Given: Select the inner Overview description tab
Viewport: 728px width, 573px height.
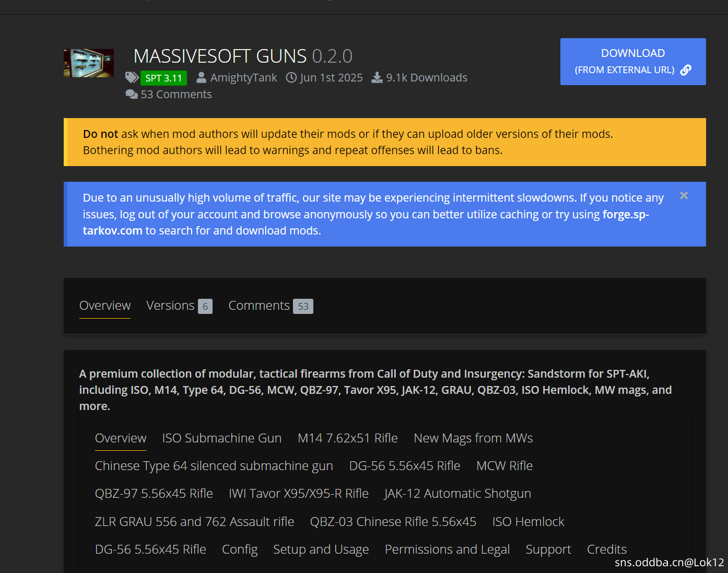Looking at the screenshot, I should [x=121, y=438].
